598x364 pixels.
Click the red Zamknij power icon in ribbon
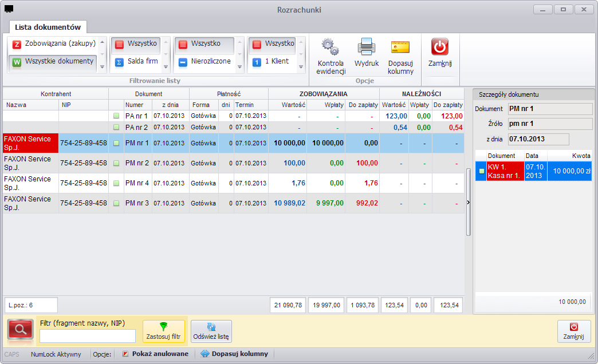(x=440, y=46)
